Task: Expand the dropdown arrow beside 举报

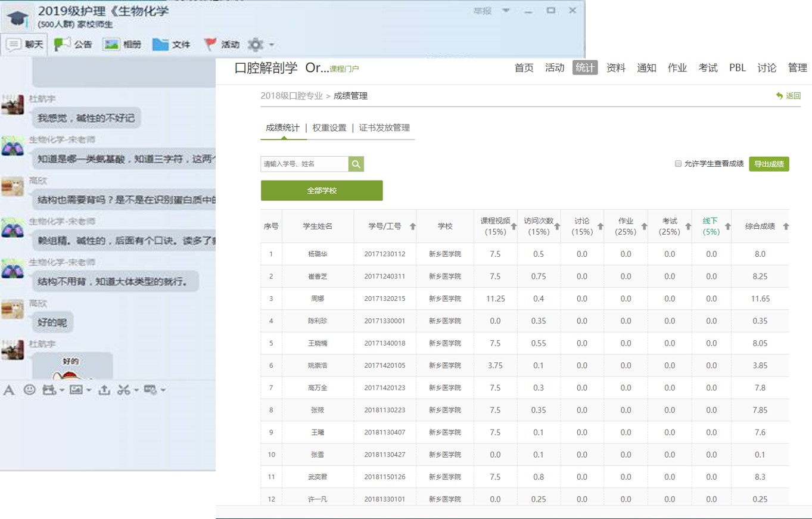Action: tap(506, 11)
